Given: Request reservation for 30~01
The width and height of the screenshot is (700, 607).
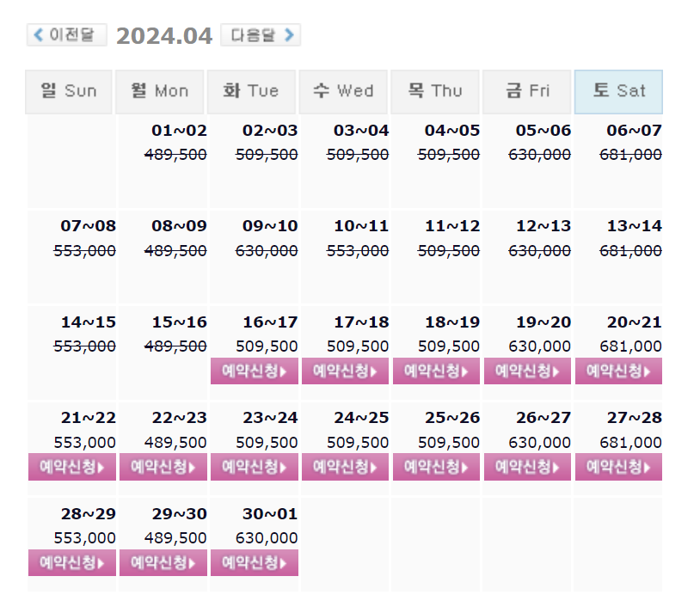Looking at the screenshot, I should 255,563.
